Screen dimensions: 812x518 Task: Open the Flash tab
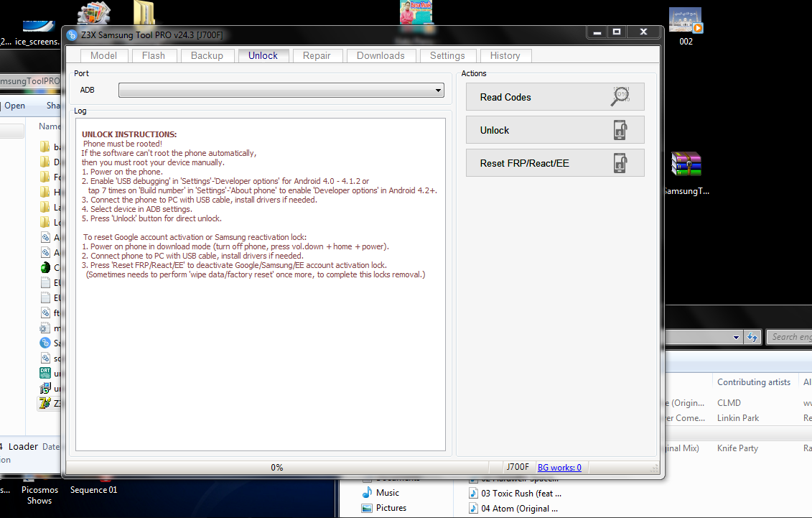[x=154, y=55]
